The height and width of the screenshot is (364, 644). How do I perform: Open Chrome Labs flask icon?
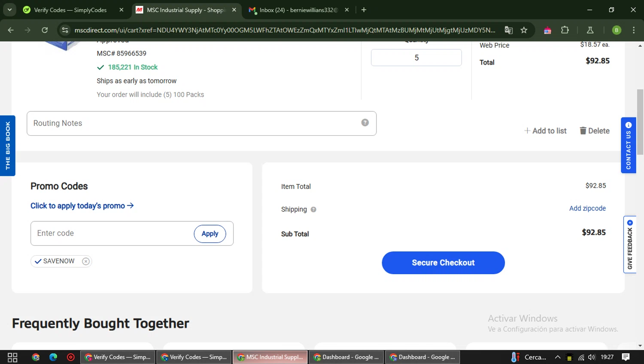tap(590, 30)
